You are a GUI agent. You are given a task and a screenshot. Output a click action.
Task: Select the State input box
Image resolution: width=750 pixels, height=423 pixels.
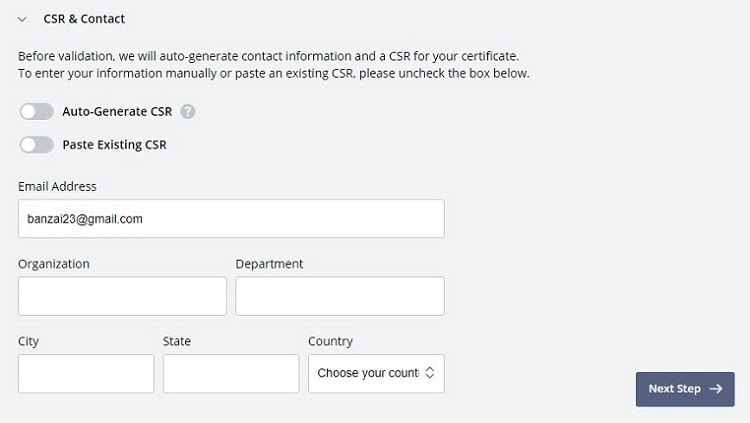point(231,374)
